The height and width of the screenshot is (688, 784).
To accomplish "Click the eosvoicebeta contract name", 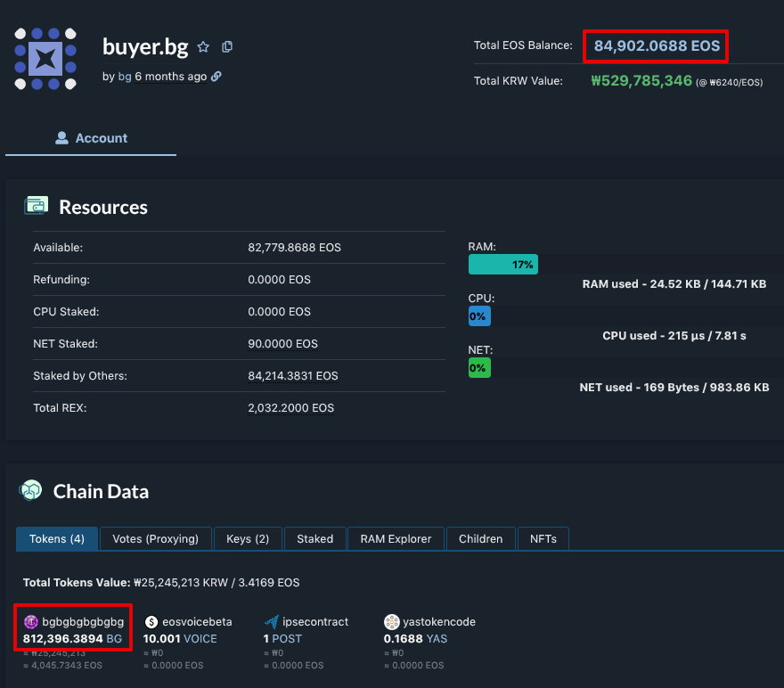I will (197, 621).
